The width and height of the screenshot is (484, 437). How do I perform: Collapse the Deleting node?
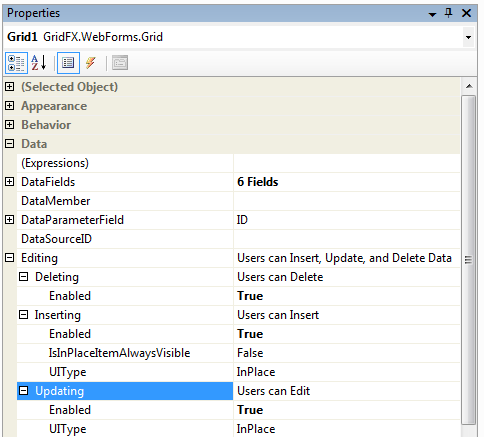pos(23,277)
